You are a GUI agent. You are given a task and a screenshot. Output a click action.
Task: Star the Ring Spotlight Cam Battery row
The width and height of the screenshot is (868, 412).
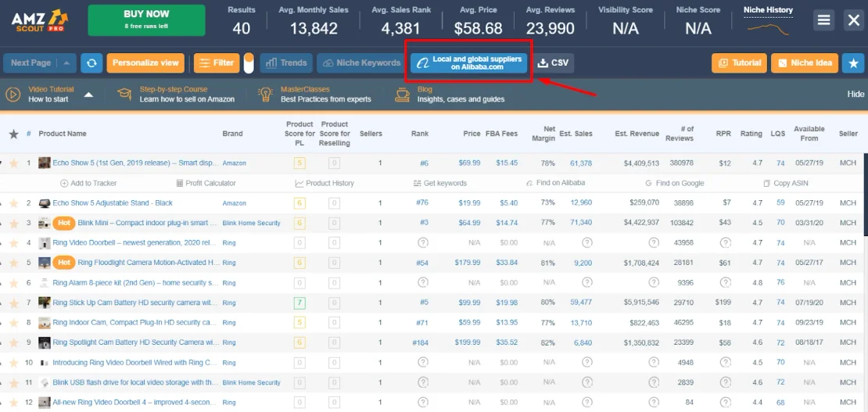pos(14,342)
